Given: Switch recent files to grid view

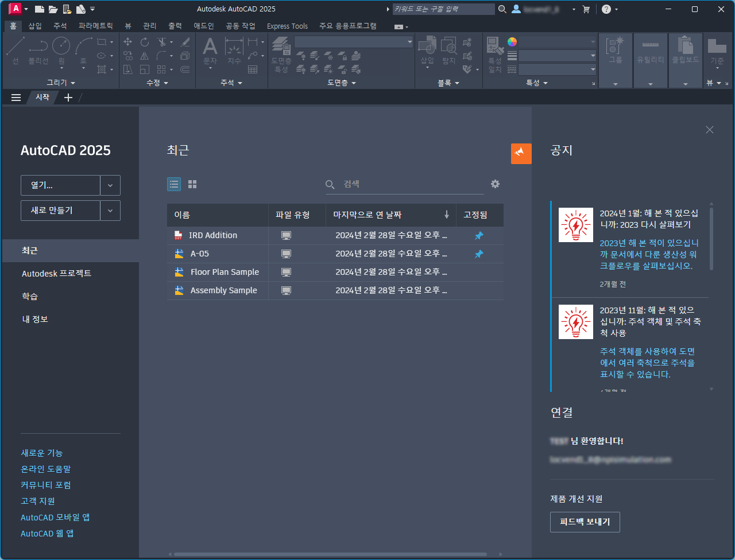Looking at the screenshot, I should point(192,184).
